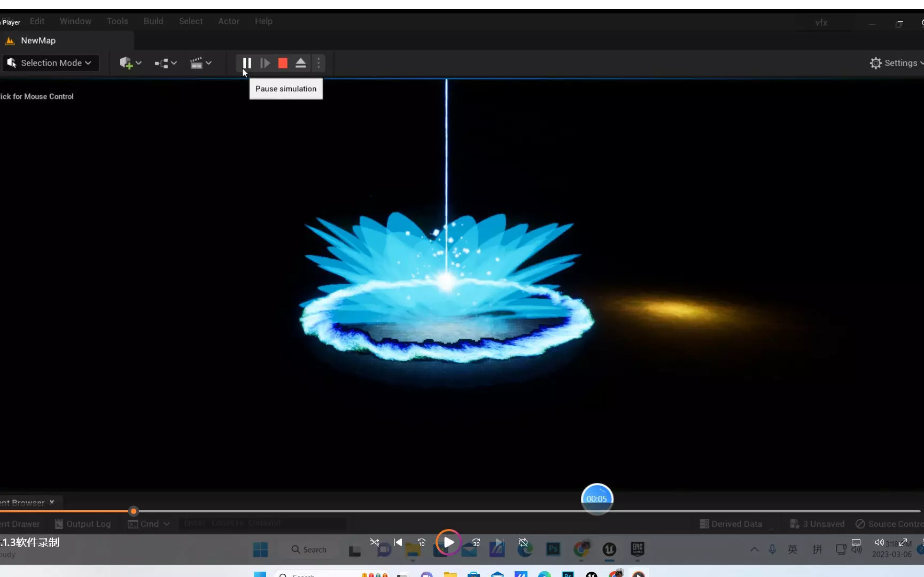Toggle shuffle in the video player

(x=375, y=542)
